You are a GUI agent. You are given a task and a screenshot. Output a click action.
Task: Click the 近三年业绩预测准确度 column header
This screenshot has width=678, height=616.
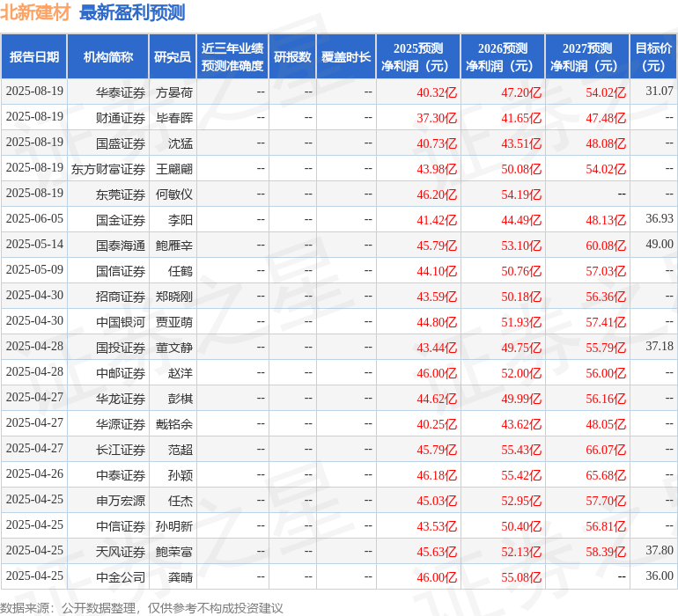(232, 57)
